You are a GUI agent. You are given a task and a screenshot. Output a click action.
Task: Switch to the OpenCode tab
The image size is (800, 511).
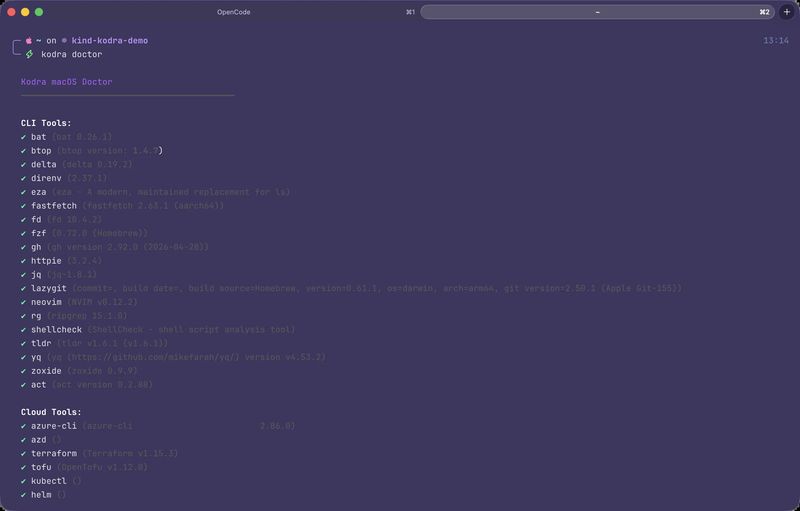click(234, 12)
